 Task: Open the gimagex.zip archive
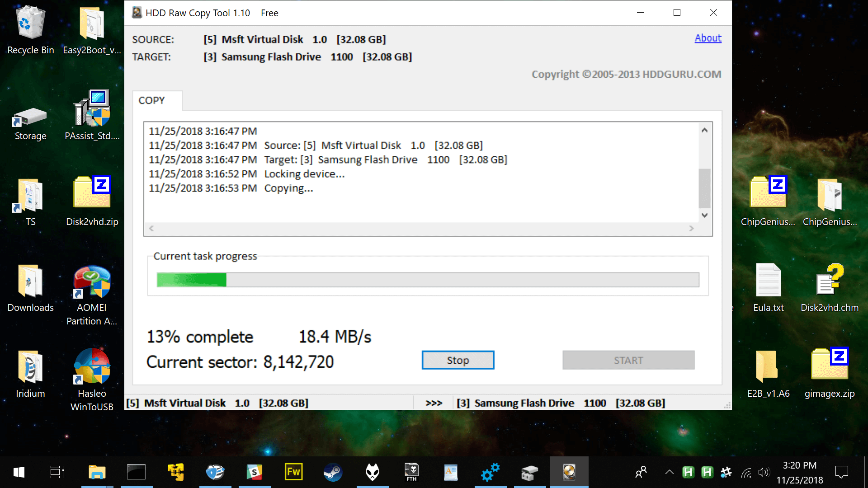pos(830,373)
